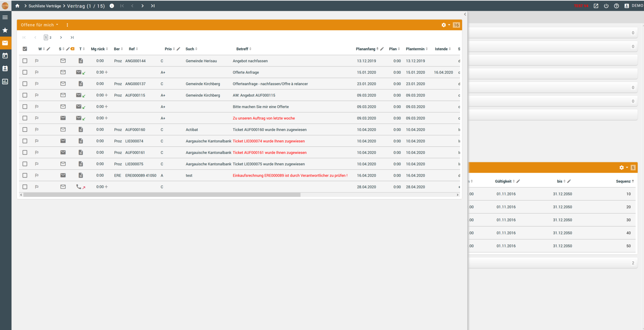
Task: Check the row for Offerte Anfrage
Action: click(x=25, y=72)
